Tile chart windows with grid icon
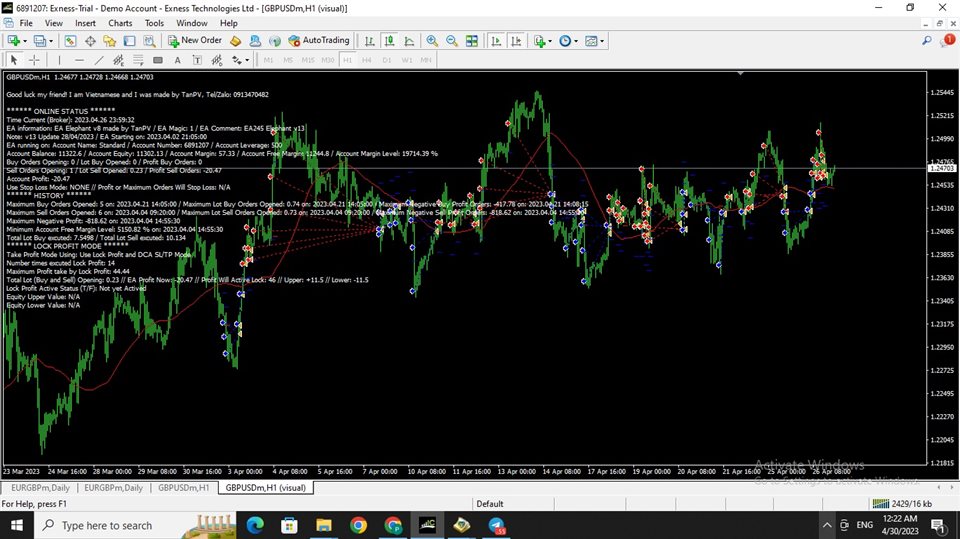Image resolution: width=960 pixels, height=539 pixels. click(471, 41)
